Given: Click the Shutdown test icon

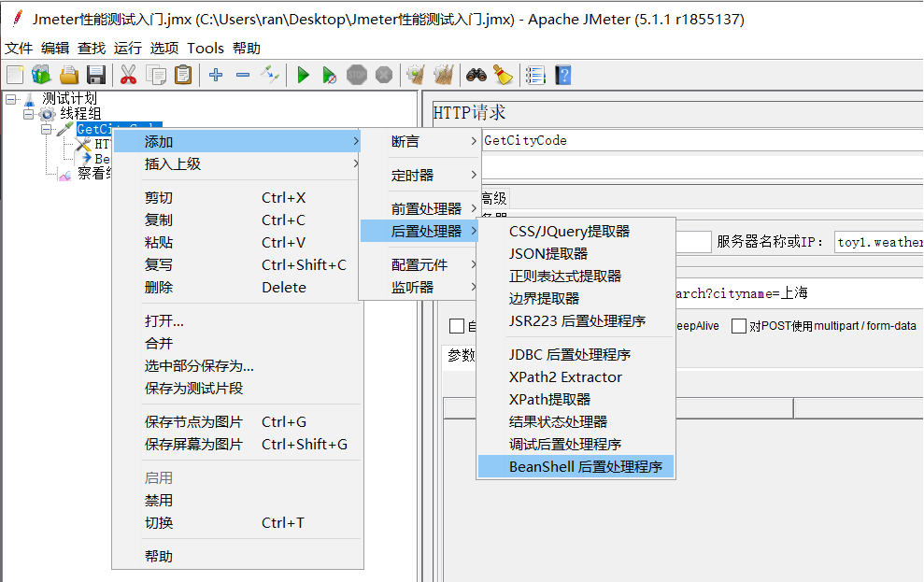Looking at the screenshot, I should tap(384, 76).
